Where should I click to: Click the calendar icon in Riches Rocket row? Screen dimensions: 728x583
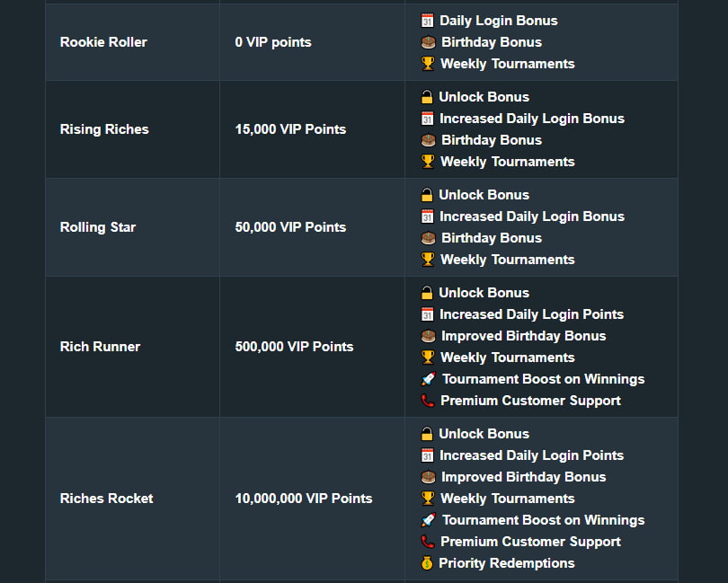pos(427,455)
